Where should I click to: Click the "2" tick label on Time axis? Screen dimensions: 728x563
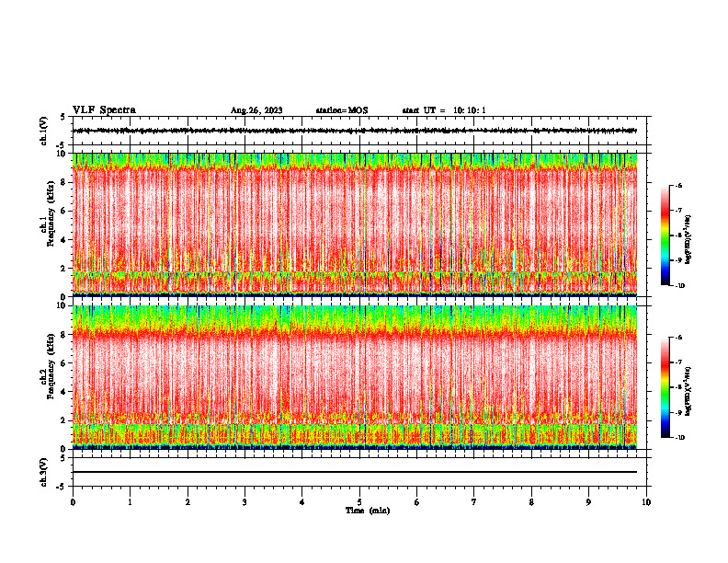click(188, 502)
